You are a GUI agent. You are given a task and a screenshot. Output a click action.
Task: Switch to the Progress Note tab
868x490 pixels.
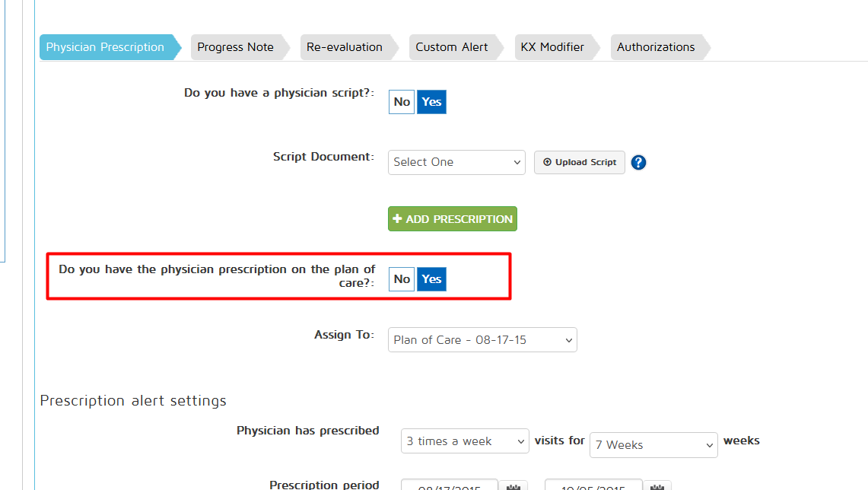235,47
